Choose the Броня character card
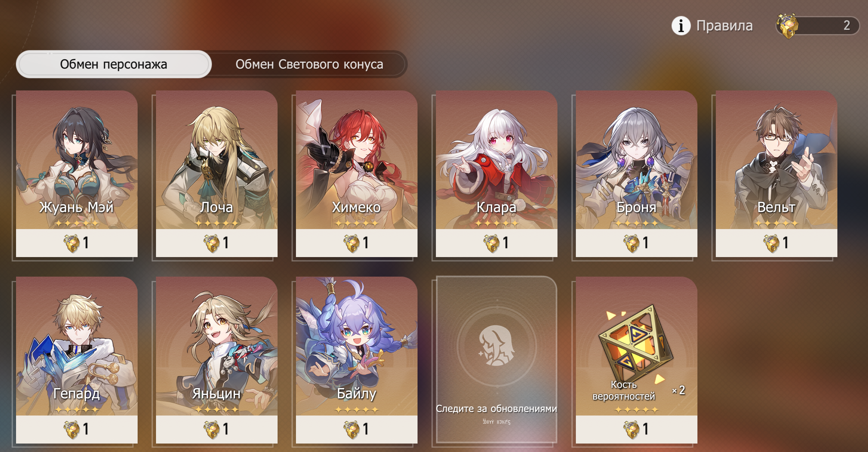Viewport: 868px width, 452px height. [636, 174]
